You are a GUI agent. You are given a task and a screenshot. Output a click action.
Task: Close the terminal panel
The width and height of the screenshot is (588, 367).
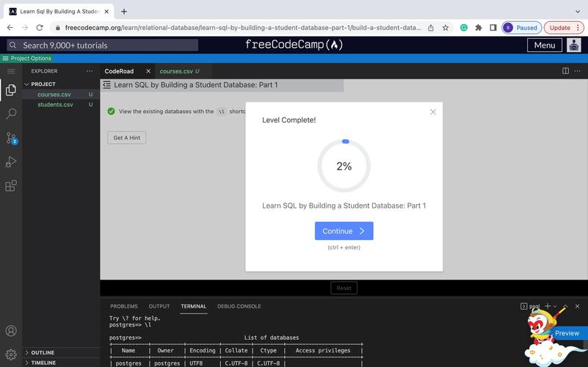tap(578, 306)
